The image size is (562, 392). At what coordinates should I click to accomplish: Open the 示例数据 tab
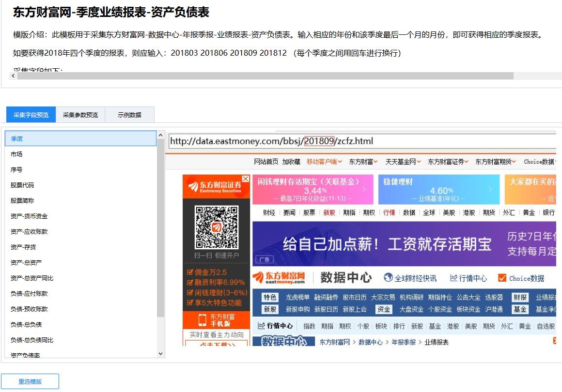[x=129, y=115]
